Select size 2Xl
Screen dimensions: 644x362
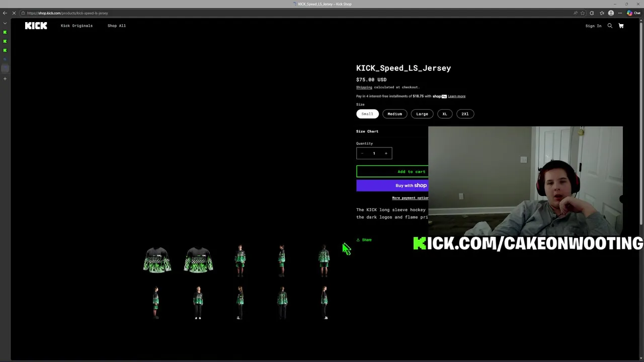click(x=465, y=114)
